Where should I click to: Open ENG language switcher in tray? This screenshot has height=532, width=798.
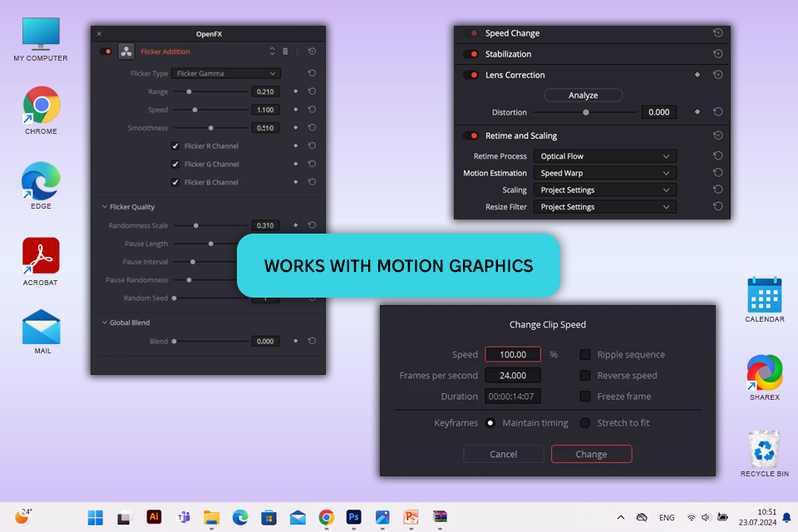pyautogui.click(x=667, y=518)
